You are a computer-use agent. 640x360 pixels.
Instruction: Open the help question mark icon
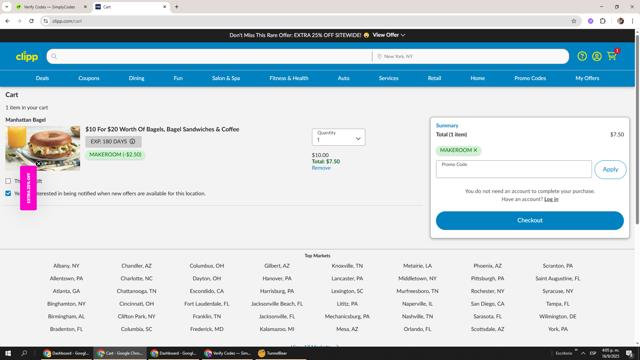pyautogui.click(x=582, y=56)
